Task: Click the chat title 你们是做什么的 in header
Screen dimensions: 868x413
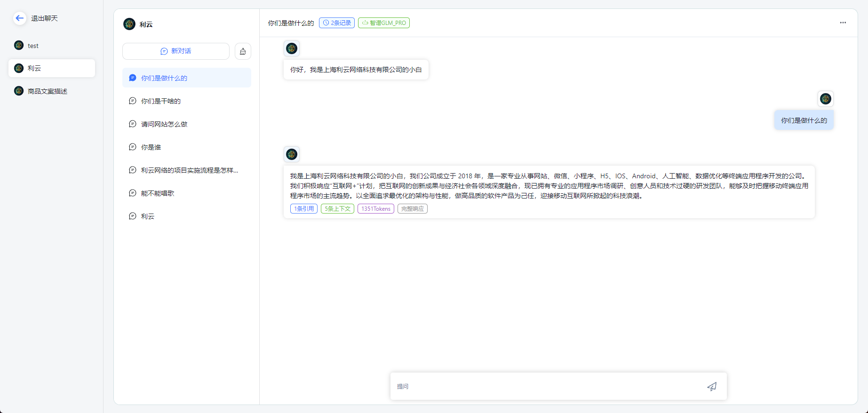Action: [291, 23]
